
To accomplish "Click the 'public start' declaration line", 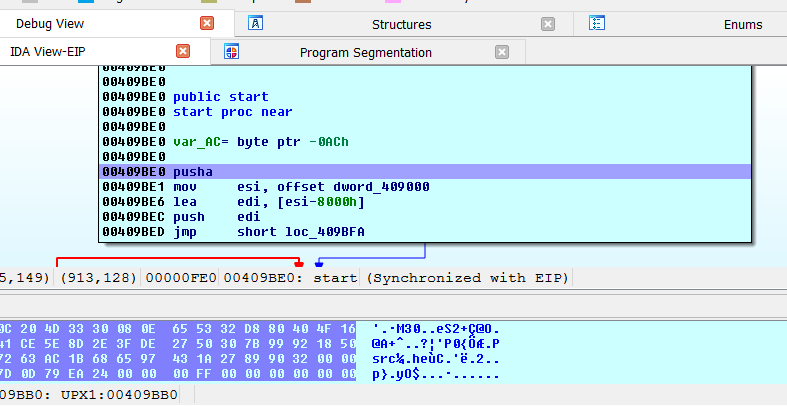I will click(x=220, y=97).
